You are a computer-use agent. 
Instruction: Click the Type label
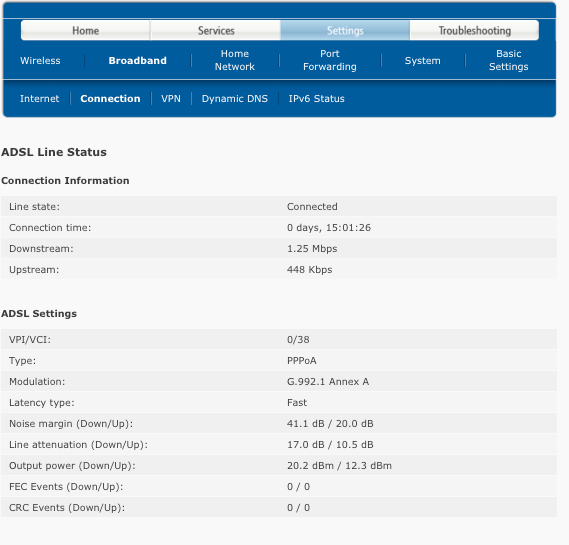pyautogui.click(x=22, y=361)
